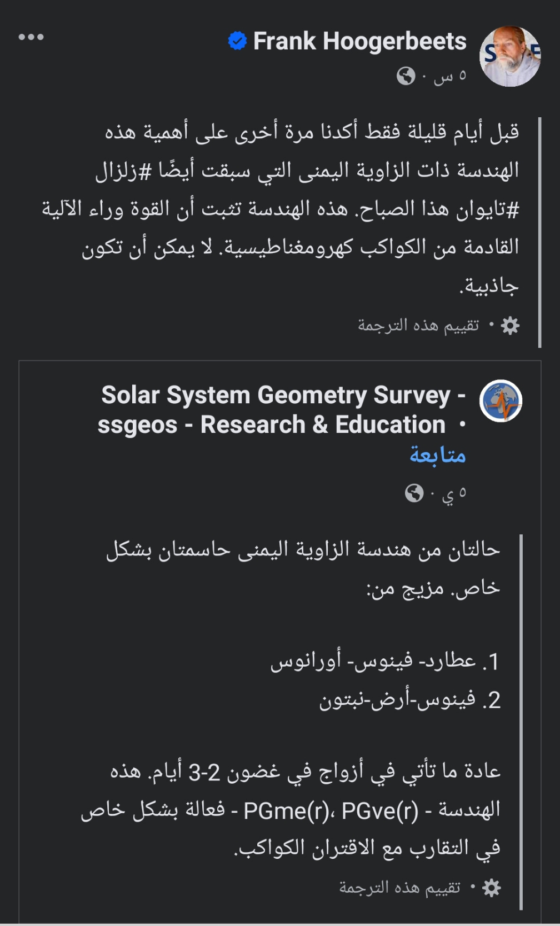The image size is (560, 926).
Task: Tap Frank Hoogerbeets' profile picture
Action: click(510, 56)
